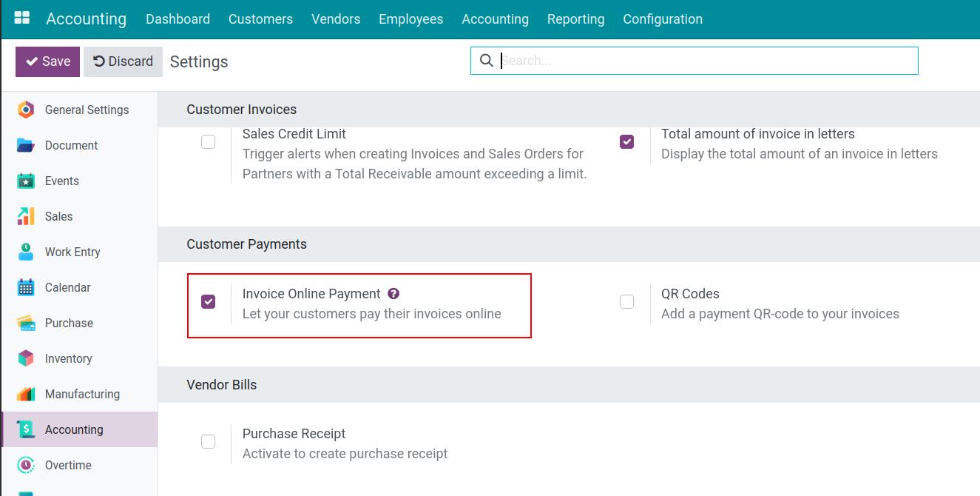Click the 'Customer Invoices' section header
The height and width of the screenshot is (496, 980).
[241, 110]
